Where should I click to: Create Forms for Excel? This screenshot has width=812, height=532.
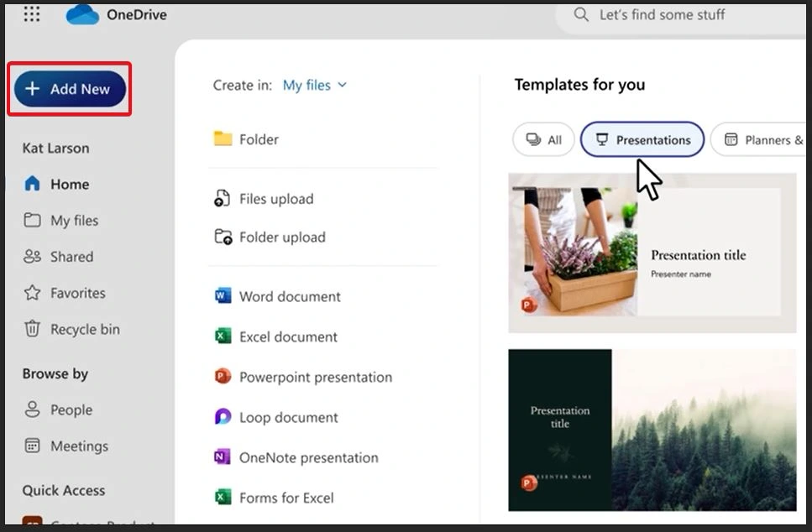pos(274,498)
